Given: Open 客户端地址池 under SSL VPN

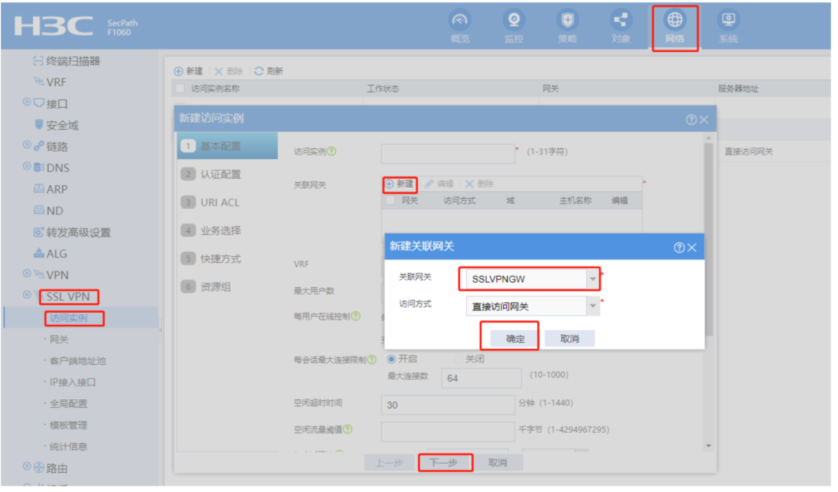Looking at the screenshot, I should [77, 361].
